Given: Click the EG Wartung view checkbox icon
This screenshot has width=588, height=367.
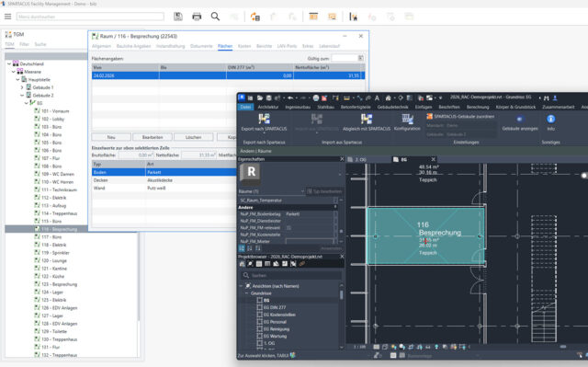Looking at the screenshot, I should [259, 336].
